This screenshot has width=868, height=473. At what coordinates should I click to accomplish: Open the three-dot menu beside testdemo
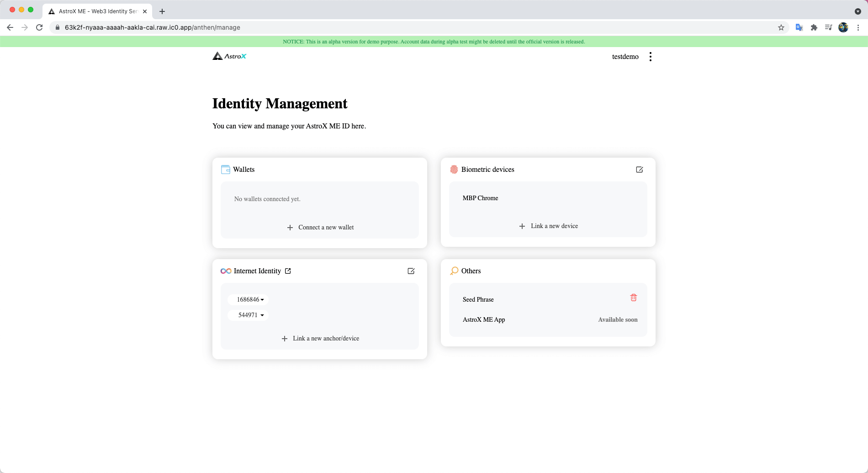tap(651, 57)
